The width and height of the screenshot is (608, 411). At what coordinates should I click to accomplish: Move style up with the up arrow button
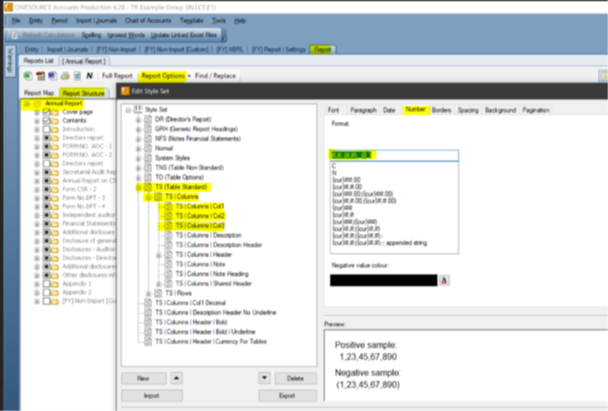(x=178, y=378)
